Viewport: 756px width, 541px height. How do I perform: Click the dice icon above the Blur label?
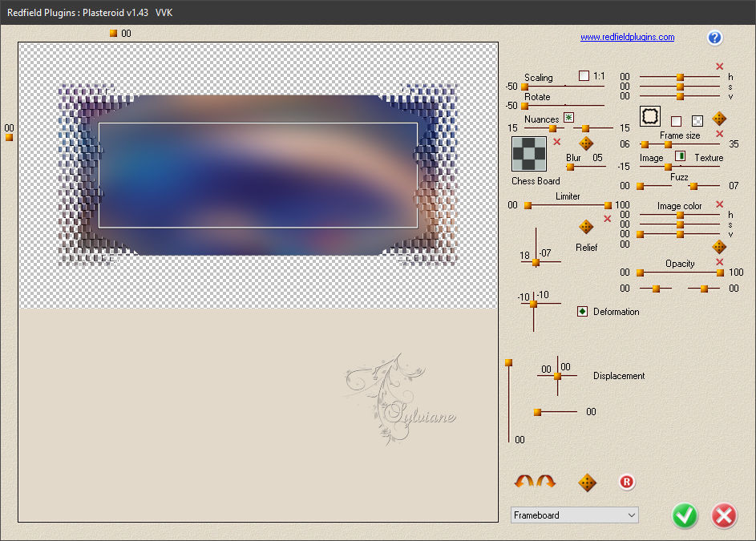coord(586,143)
